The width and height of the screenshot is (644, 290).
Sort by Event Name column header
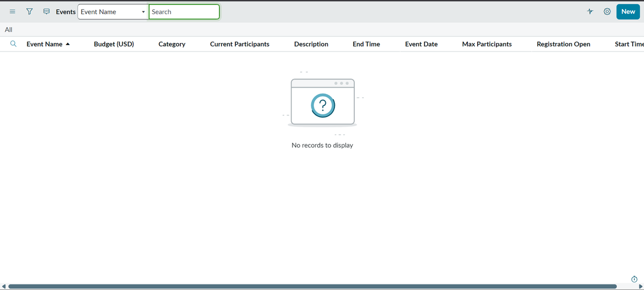[x=45, y=44]
